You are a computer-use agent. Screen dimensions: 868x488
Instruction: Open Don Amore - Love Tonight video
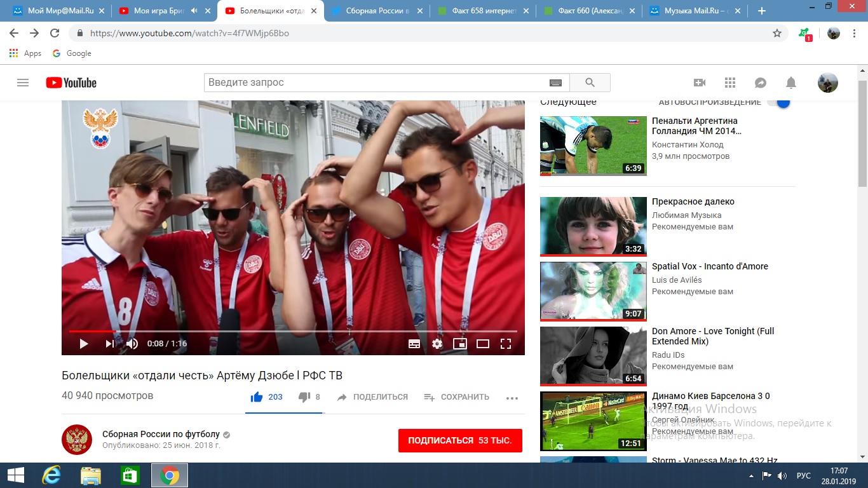713,336
